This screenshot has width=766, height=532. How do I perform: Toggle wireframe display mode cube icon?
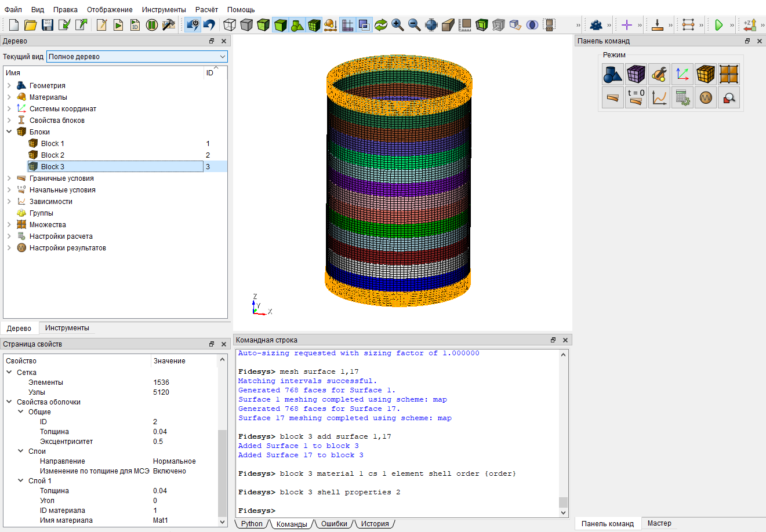tap(230, 25)
